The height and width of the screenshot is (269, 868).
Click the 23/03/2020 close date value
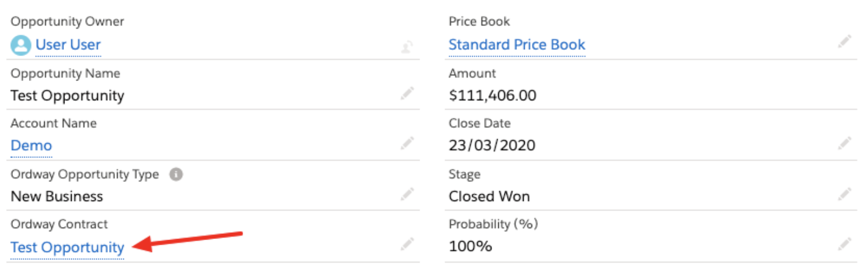coord(492,146)
